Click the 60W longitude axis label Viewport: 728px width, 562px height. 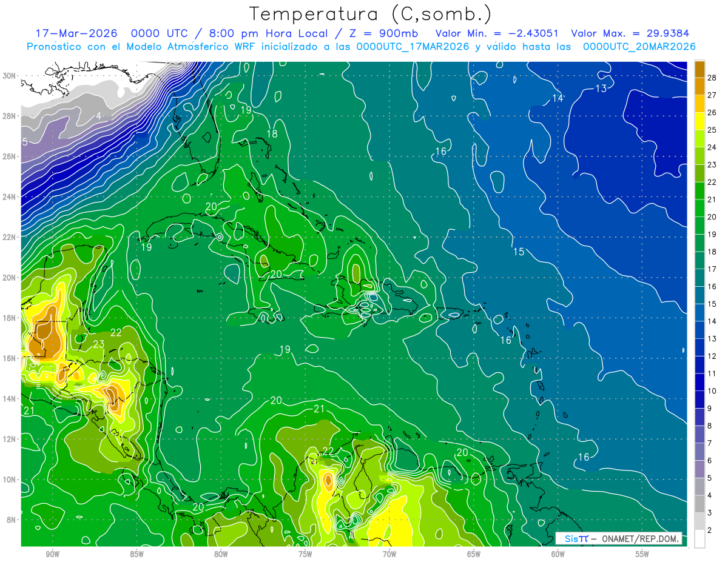click(558, 554)
